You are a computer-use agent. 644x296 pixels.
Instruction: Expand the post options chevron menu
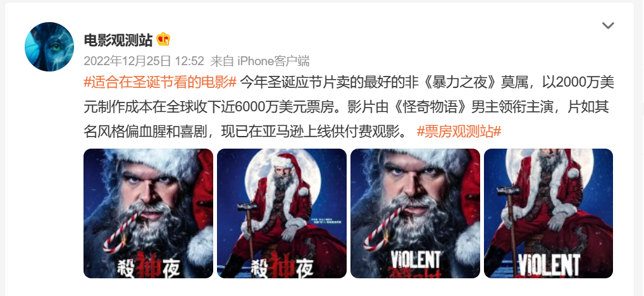coord(608,25)
